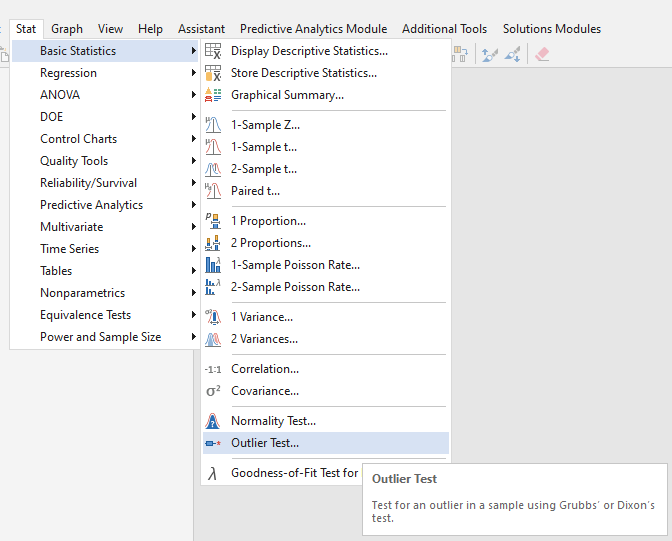This screenshot has width=672, height=541.
Task: Click the brush with up arrow toolbar icon
Action: (489, 54)
